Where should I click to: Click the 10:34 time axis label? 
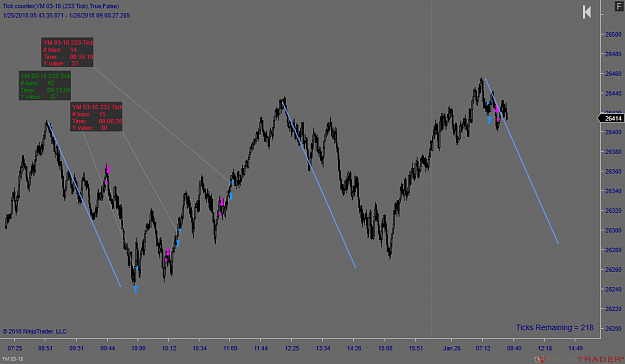tap(200, 348)
